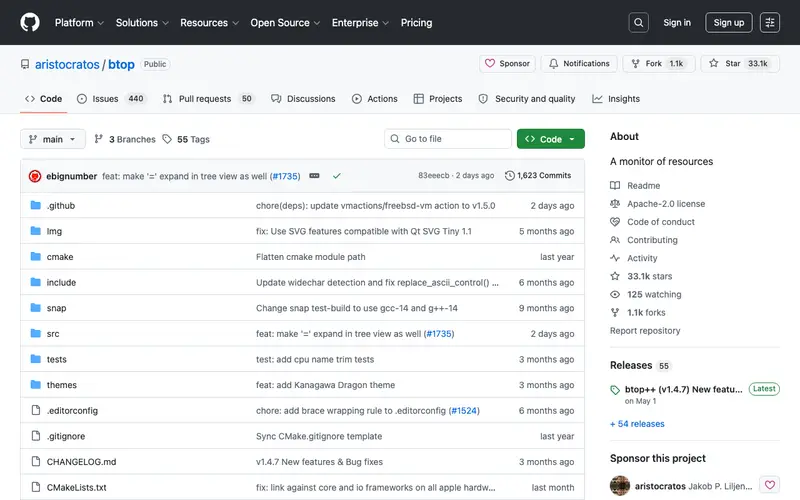This screenshot has width=800, height=500.
Task: Open the search magnifier icon in header
Action: pos(638,22)
